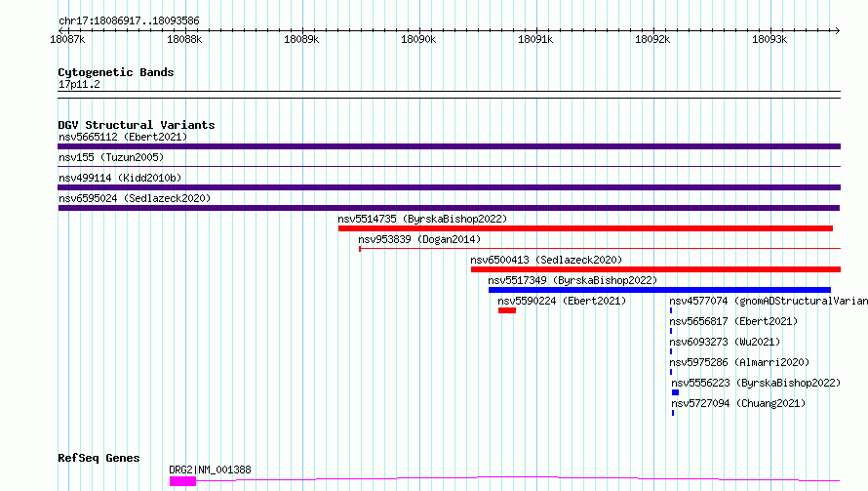Viewport: 868px width, 491px height.
Task: Click the nsv5656817 (Ebert2021) label
Action: click(733, 321)
